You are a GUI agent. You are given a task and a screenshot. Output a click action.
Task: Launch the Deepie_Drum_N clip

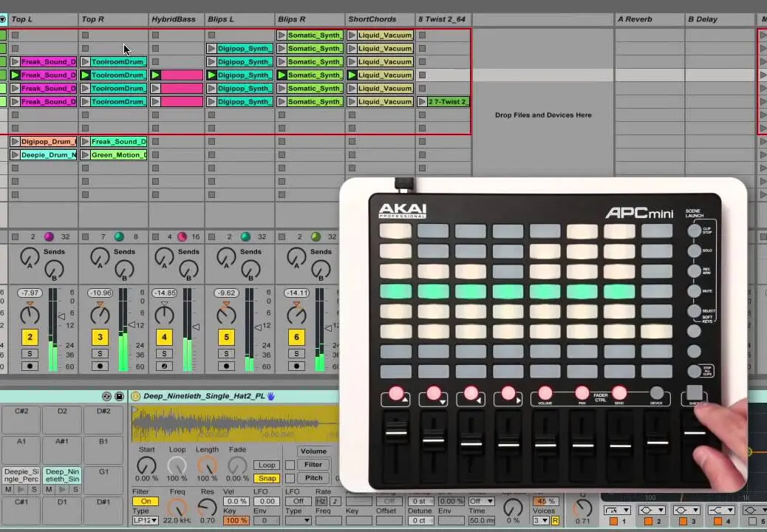(16, 155)
